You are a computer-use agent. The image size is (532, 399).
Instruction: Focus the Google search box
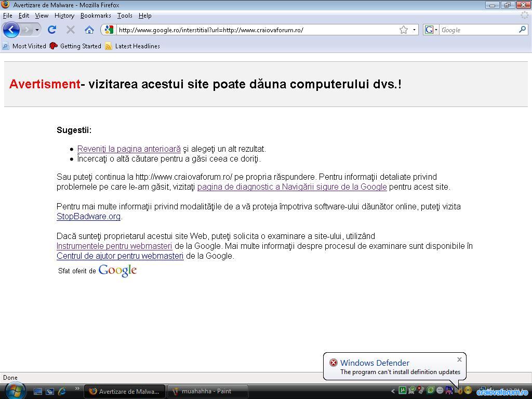click(479, 30)
